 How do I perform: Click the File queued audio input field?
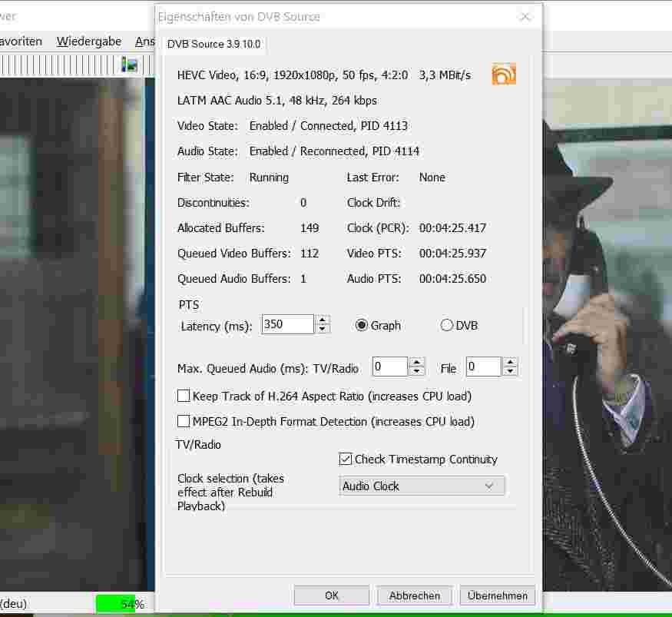[x=483, y=367]
